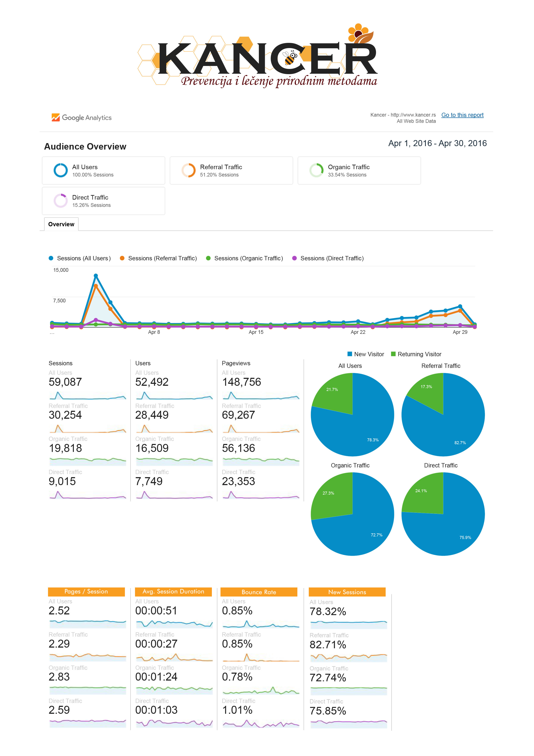The width and height of the screenshot is (534, 756).
Task: Open the 'Go to this report' link
Action: [462, 115]
